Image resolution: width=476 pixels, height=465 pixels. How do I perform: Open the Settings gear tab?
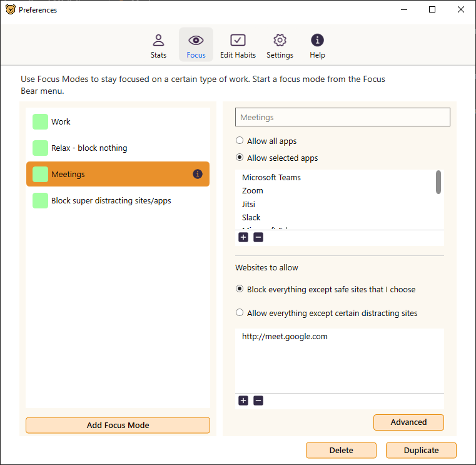(x=280, y=45)
